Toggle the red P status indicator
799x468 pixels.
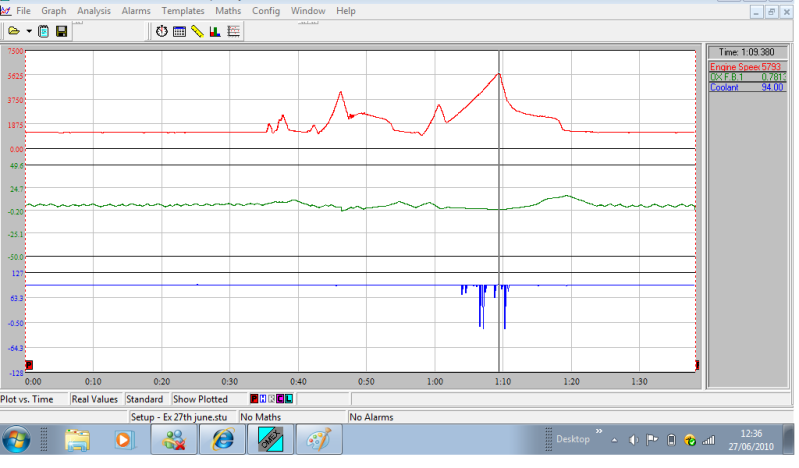[x=255, y=399]
